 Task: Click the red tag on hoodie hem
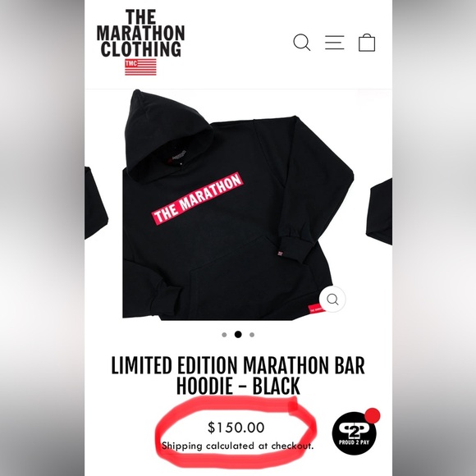pos(315,309)
